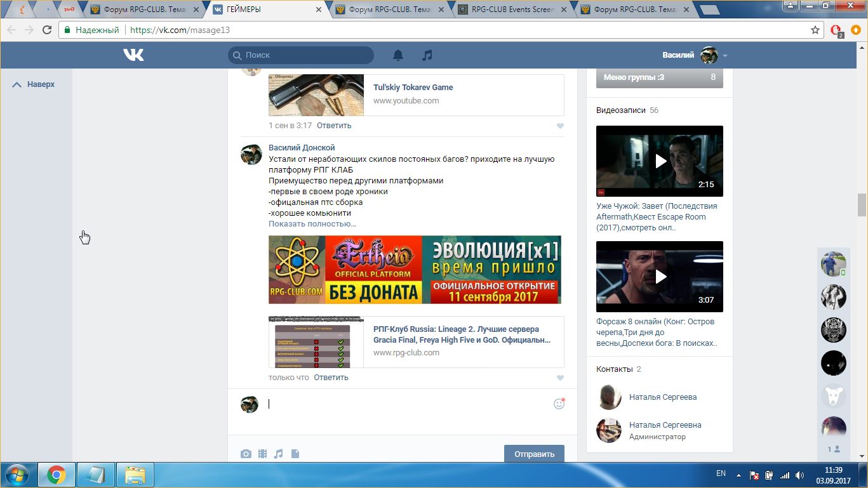This screenshot has height=488, width=868.
Task: Open Наталья Сергеева contact
Action: click(x=663, y=397)
